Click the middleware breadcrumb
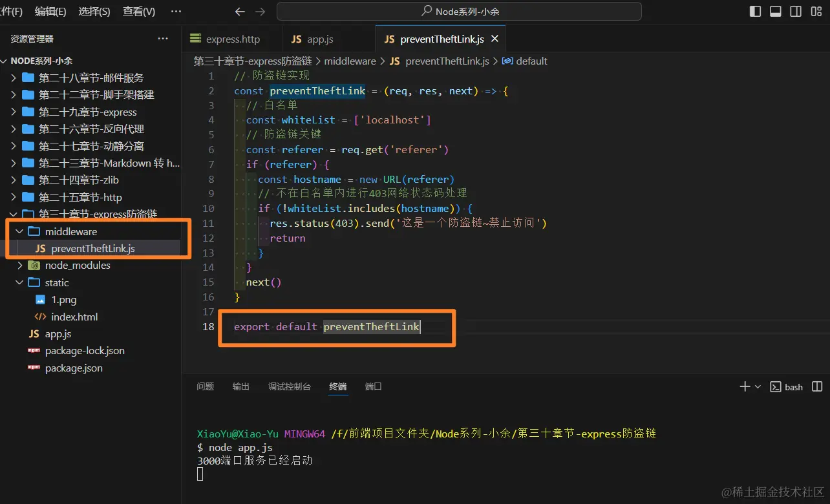This screenshot has height=504, width=830. [x=350, y=61]
